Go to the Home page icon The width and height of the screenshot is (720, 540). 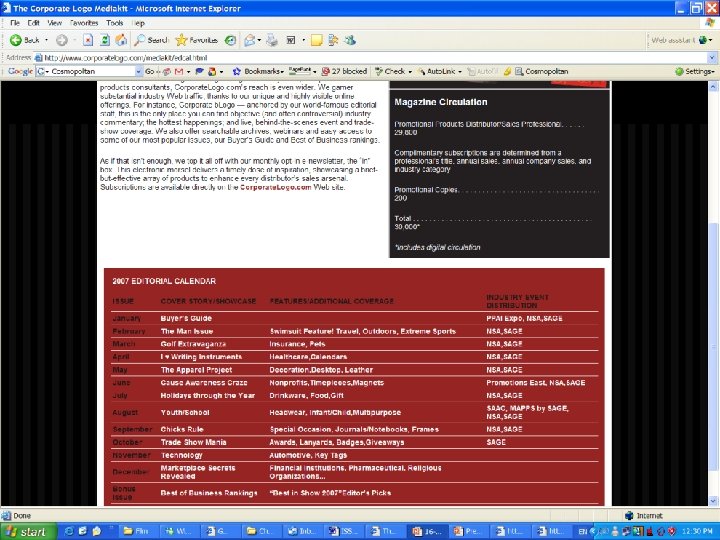(x=121, y=40)
